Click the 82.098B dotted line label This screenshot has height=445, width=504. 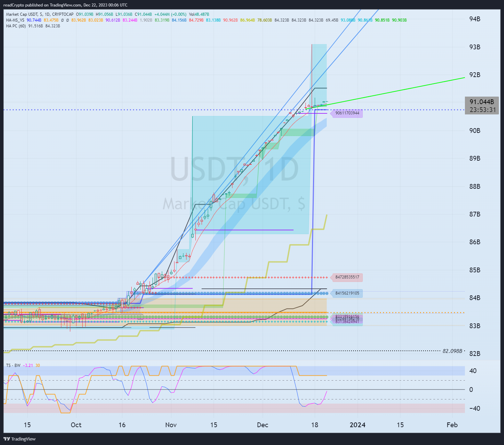tap(452, 351)
